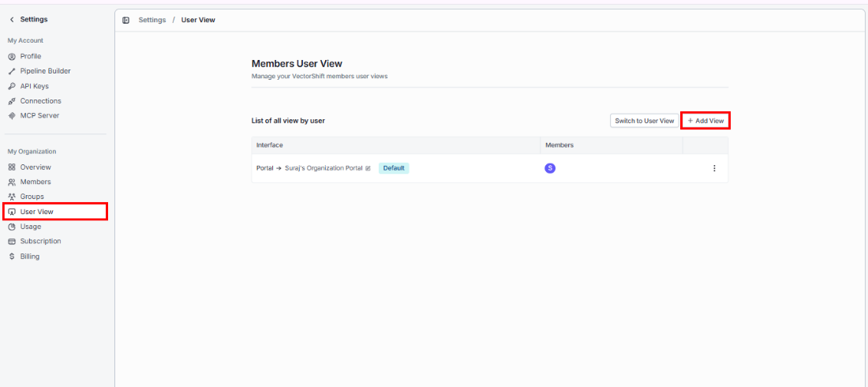Click the Groups icon in sidebar
The width and height of the screenshot is (868, 387).
tap(12, 197)
